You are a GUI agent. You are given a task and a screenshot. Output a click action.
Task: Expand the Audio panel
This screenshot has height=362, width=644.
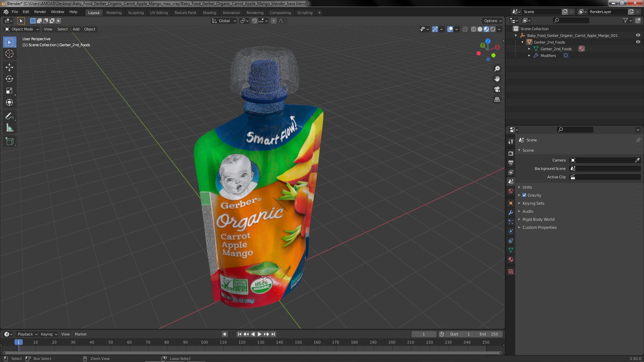(x=528, y=211)
